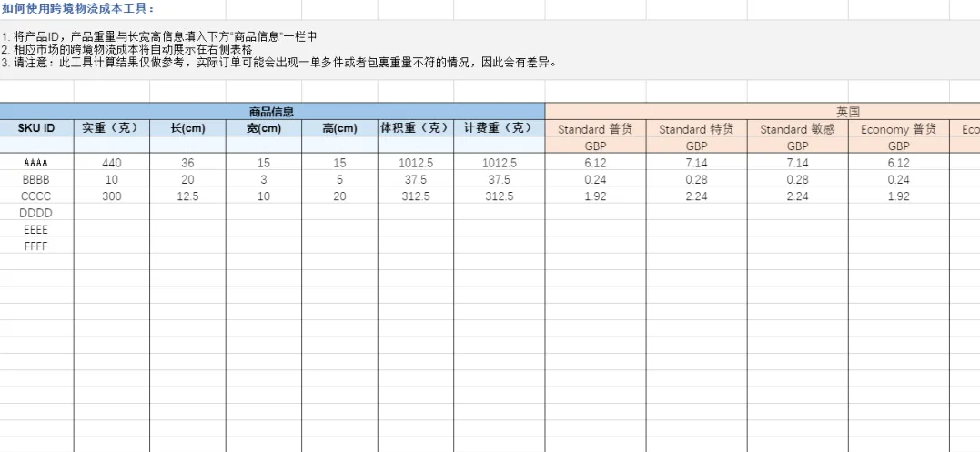This screenshot has width=980, height=452.
Task: Select the Economy 普货 header cell
Action: [899, 128]
